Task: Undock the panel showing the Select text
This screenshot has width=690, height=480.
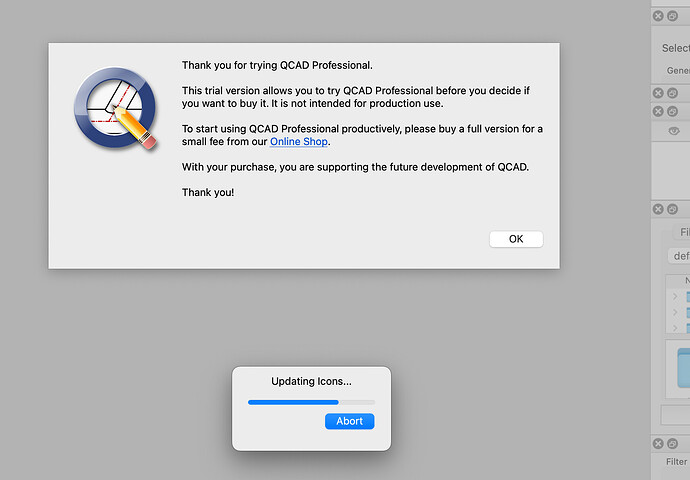Action: pos(672,16)
